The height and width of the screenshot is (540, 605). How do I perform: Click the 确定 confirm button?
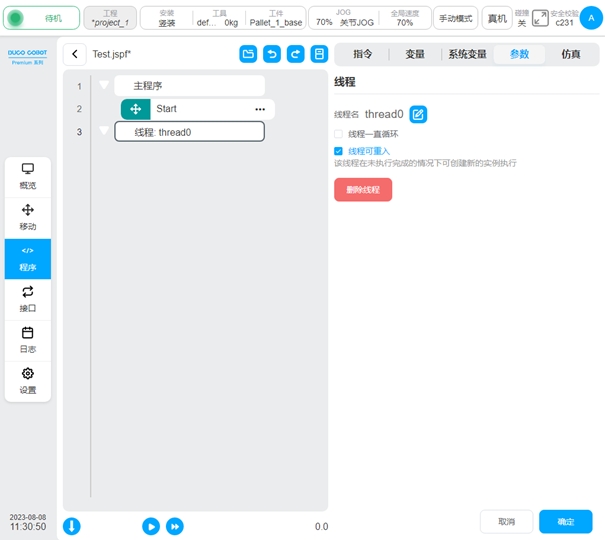(x=565, y=521)
